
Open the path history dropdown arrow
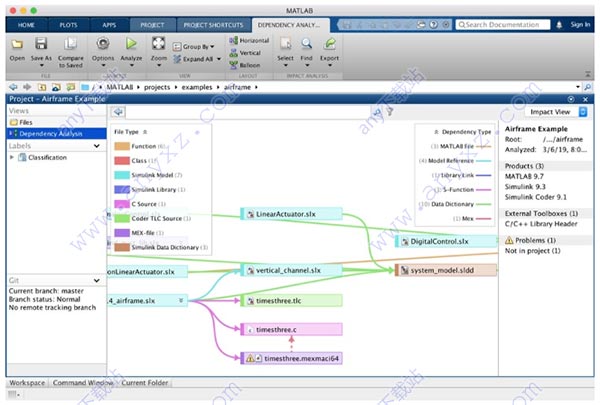(578, 87)
